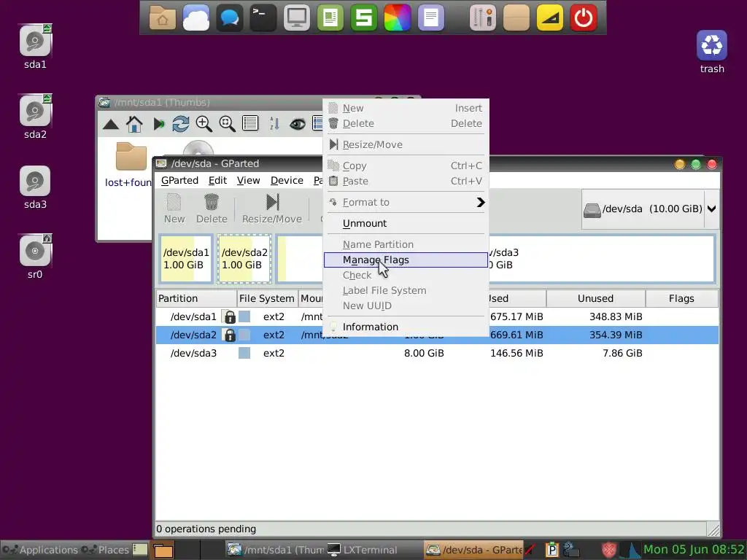Image resolution: width=747 pixels, height=560 pixels.
Task: Open the lost+found folder in /mnt/sda1 window
Action: point(131,164)
